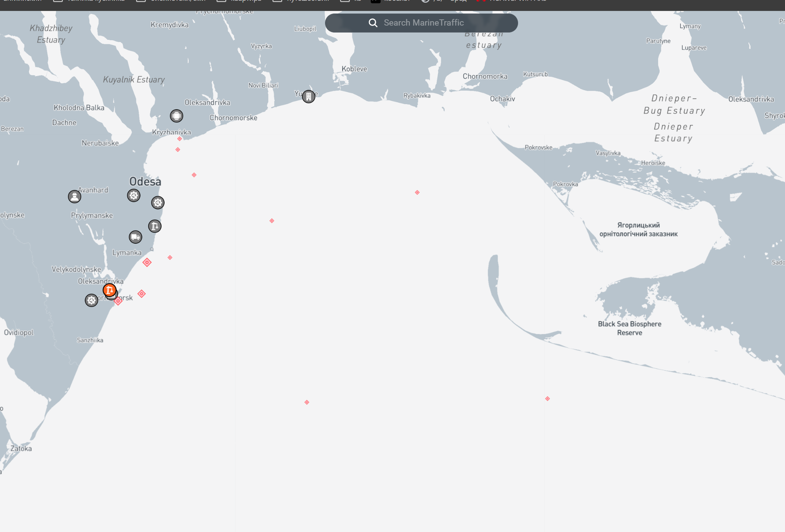This screenshot has height=532, width=785.
Task: Click the magnifier icon in search bar
Action: 373,23
